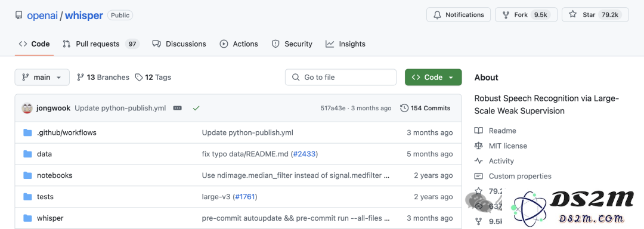The height and width of the screenshot is (229, 644).
Task: Expand commit details ellipsis button
Action: [178, 109]
